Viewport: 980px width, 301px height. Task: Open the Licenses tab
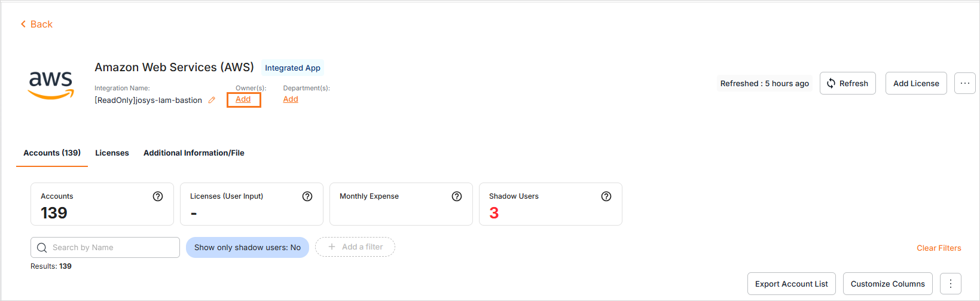[112, 153]
